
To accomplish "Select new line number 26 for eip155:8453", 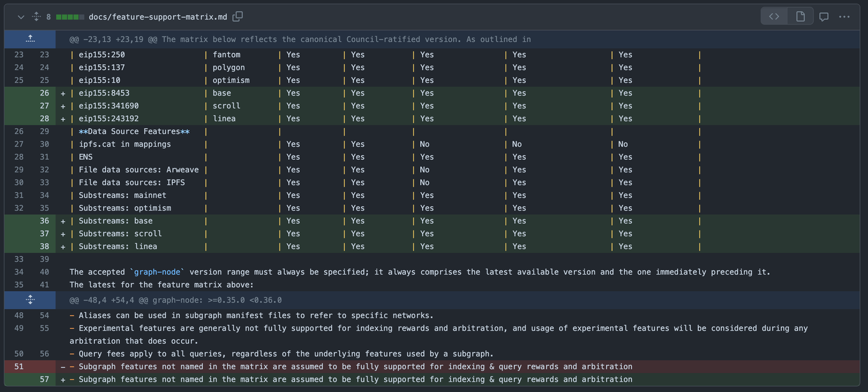I will [x=45, y=93].
